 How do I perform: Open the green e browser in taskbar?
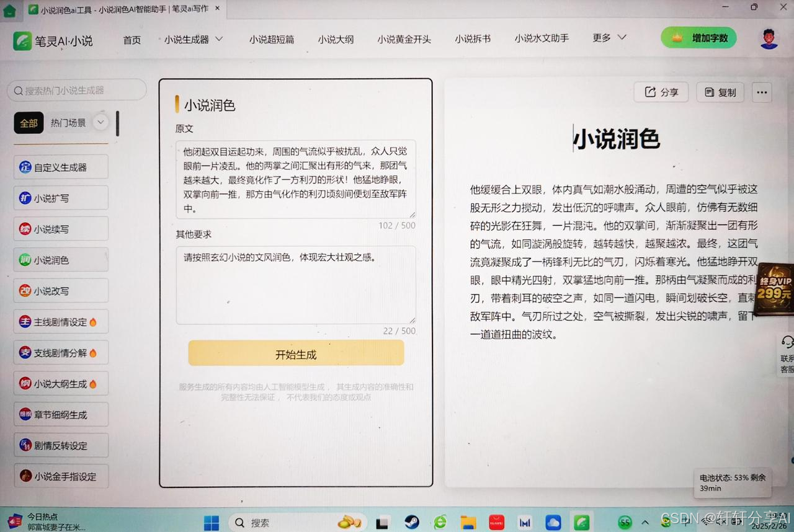pyautogui.click(x=440, y=522)
